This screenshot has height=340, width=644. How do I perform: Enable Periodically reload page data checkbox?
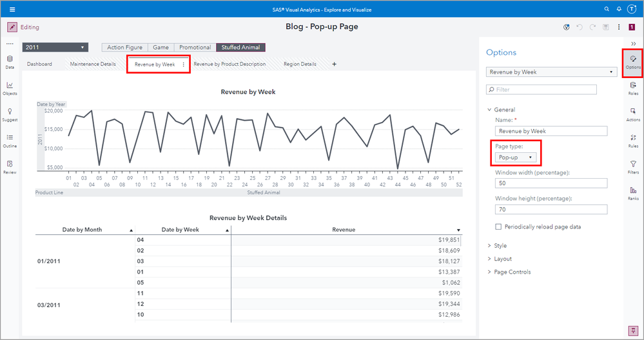coord(498,226)
